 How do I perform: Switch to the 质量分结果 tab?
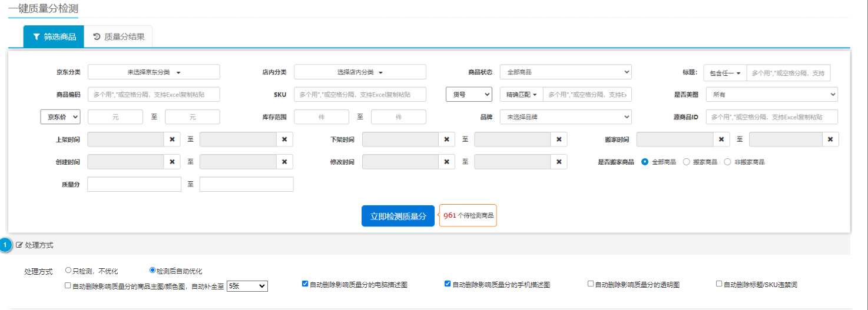tap(118, 36)
